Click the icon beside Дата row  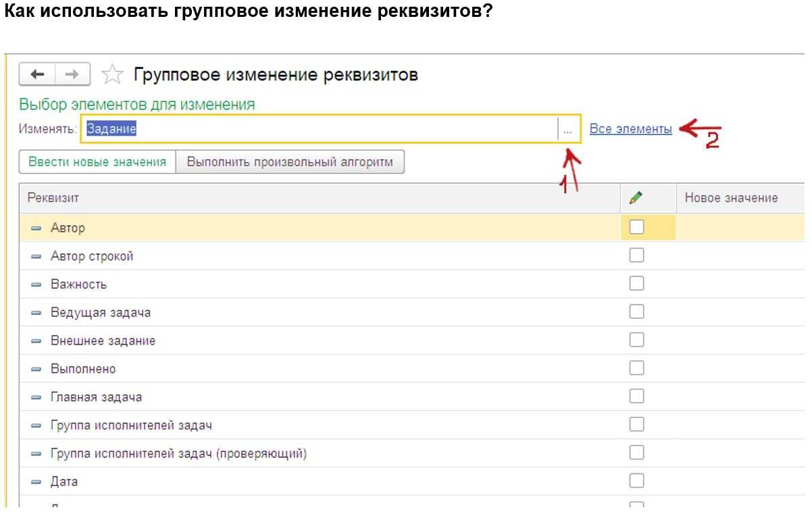pyautogui.click(x=36, y=482)
